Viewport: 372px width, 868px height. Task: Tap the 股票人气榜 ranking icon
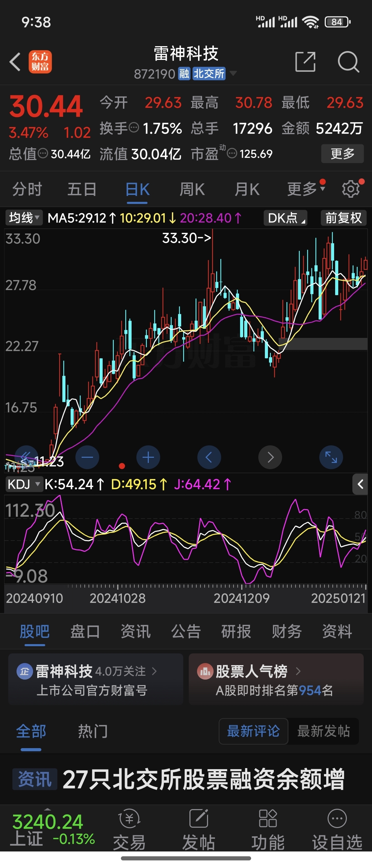[x=205, y=671]
